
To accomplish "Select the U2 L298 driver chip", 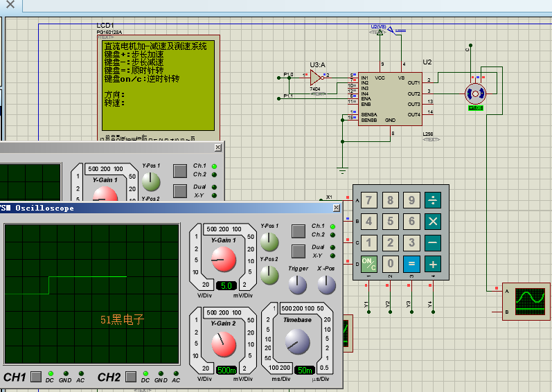I will click(x=390, y=99).
